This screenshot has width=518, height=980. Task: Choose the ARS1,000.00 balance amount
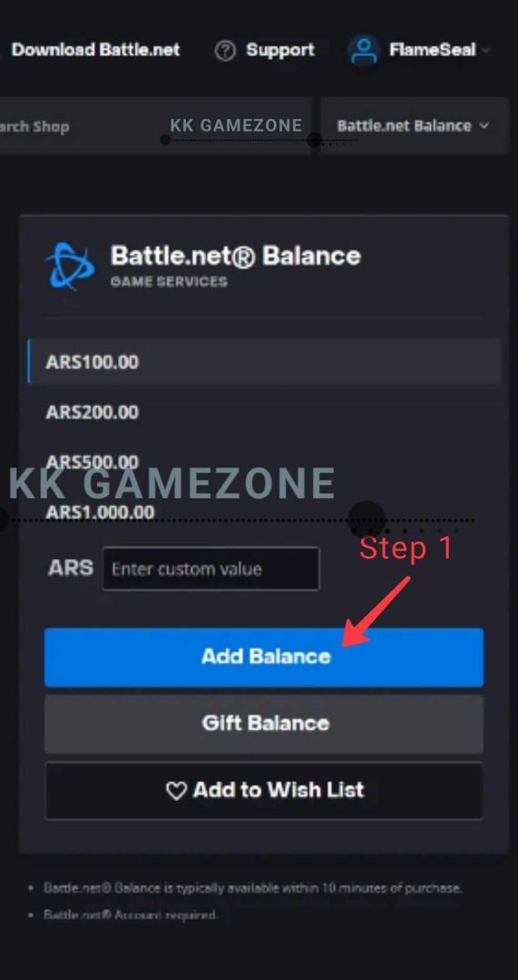(264, 512)
